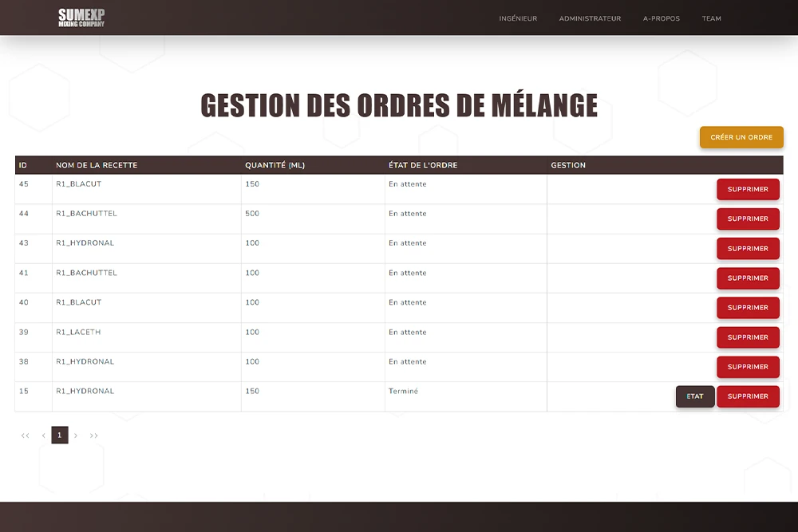The height and width of the screenshot is (532, 798).
Task: Go to first page pagination arrow
Action: (x=25, y=435)
